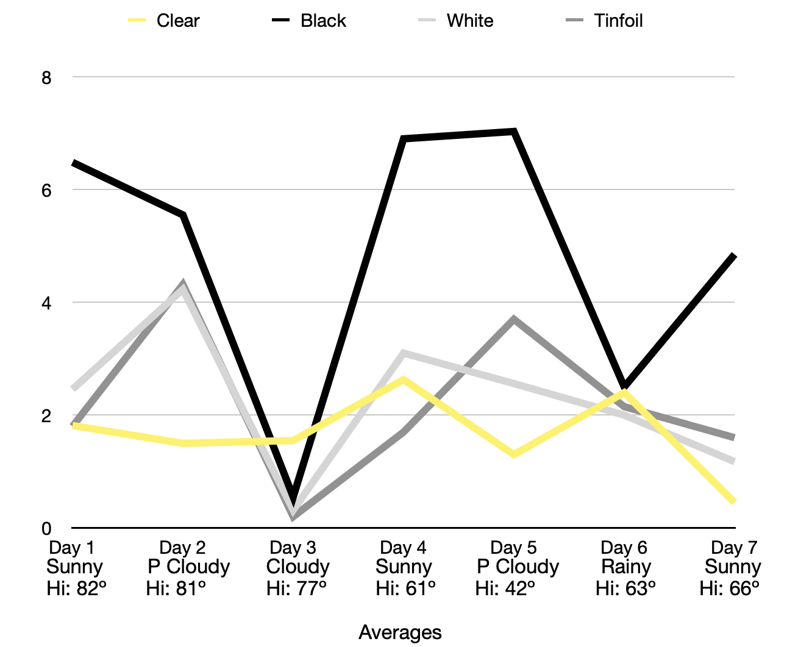Click the dark gray Tinfoil legend swatch
The image size is (812, 647).
click(574, 21)
